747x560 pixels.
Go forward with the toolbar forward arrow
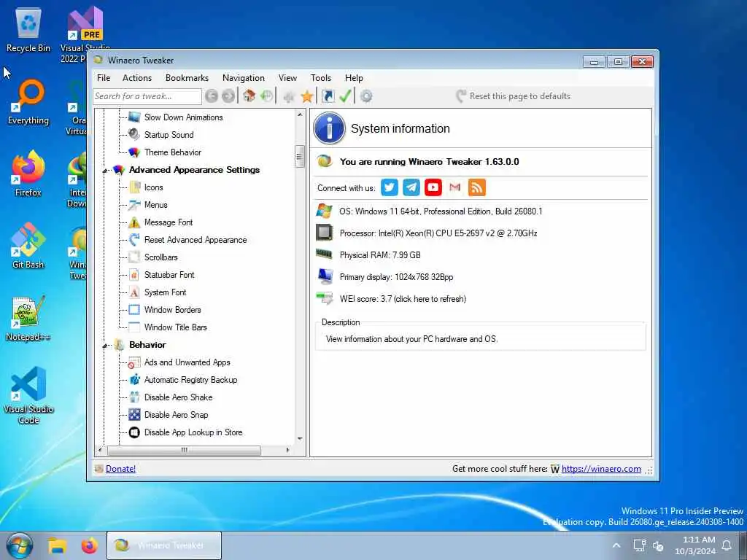click(x=228, y=96)
